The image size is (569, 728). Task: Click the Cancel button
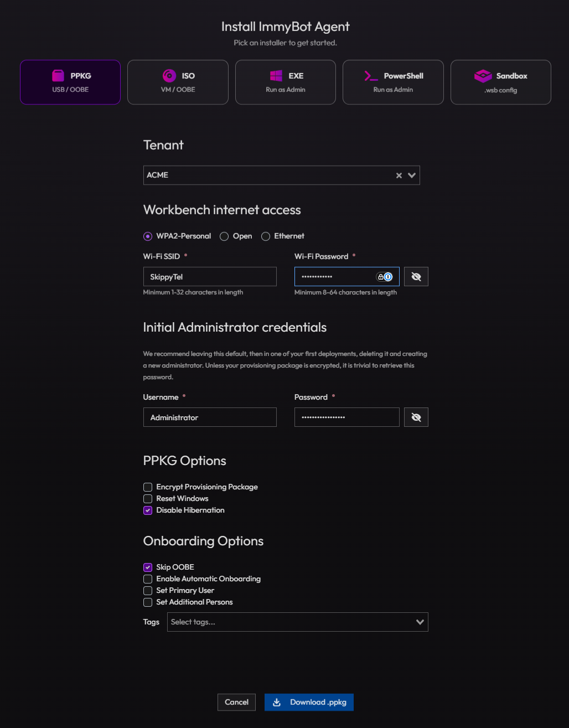237,702
